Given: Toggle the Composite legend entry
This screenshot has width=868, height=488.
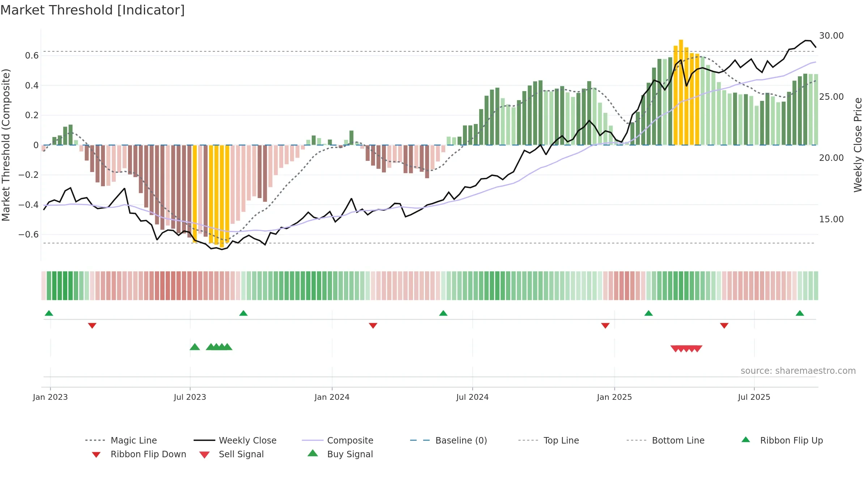Looking at the screenshot, I should click(x=337, y=440).
